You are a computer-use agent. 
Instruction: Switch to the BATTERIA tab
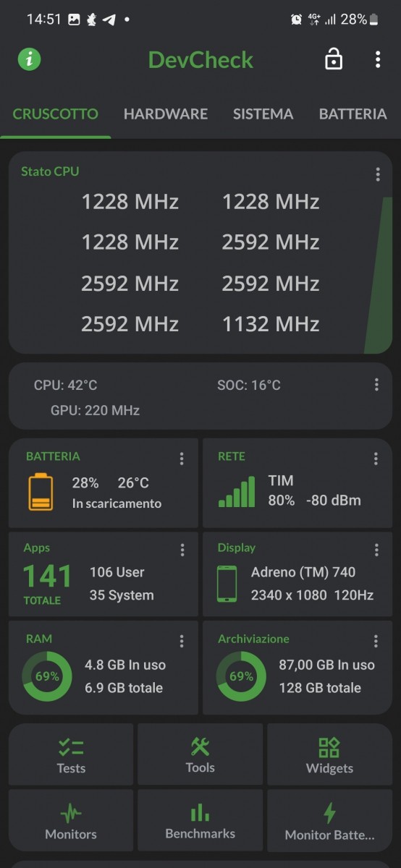[x=353, y=114]
